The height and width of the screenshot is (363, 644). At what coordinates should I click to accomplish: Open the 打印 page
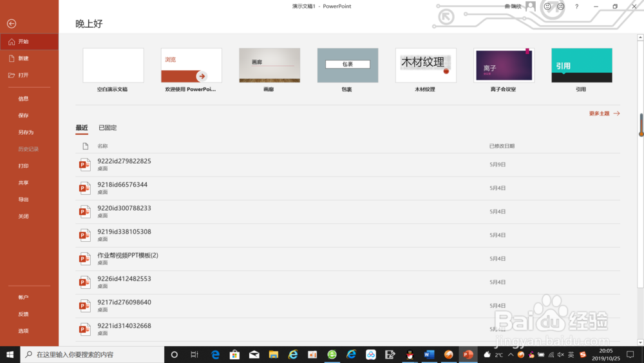pyautogui.click(x=23, y=166)
